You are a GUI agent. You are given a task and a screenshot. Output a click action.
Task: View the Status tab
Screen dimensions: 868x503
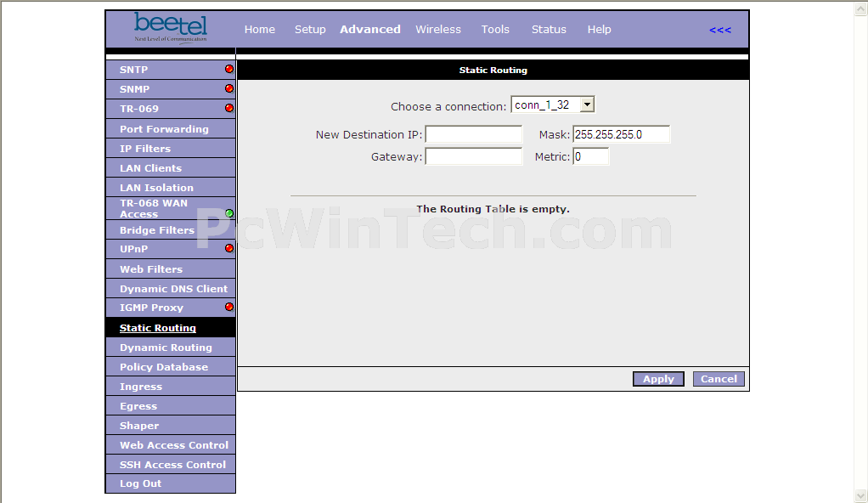tap(549, 30)
